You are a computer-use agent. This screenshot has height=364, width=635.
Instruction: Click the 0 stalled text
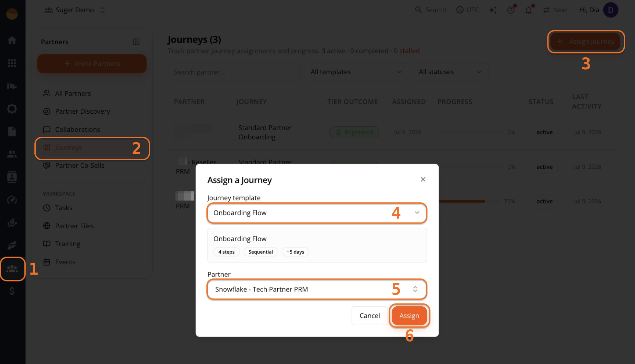click(407, 51)
